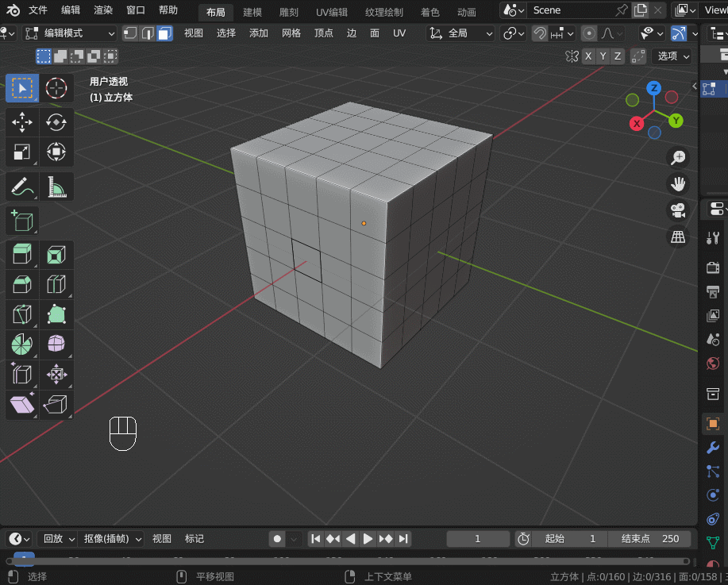728x585 pixels.
Task: Open the 文件 menu
Action: click(37, 10)
